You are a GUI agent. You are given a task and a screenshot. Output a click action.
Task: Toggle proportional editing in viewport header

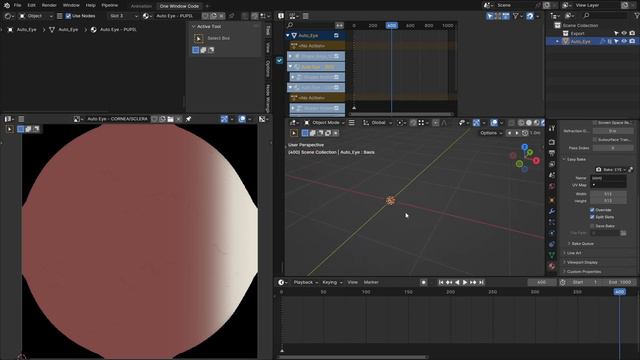point(436,123)
